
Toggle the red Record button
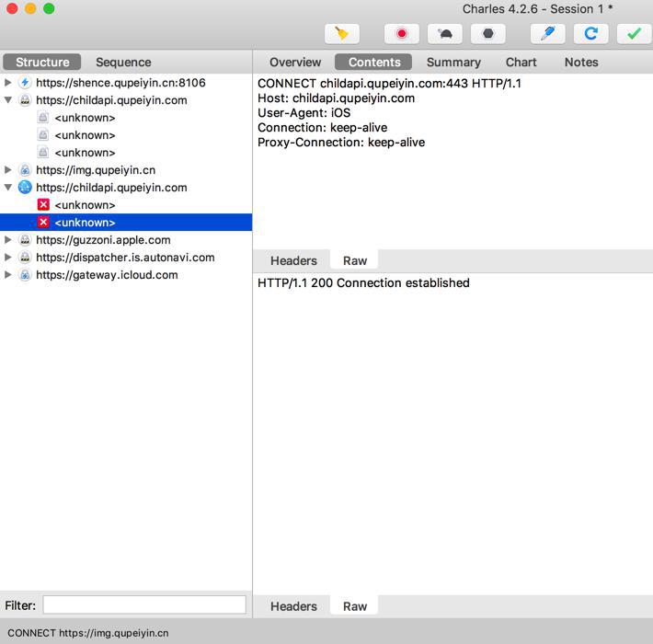coord(402,34)
